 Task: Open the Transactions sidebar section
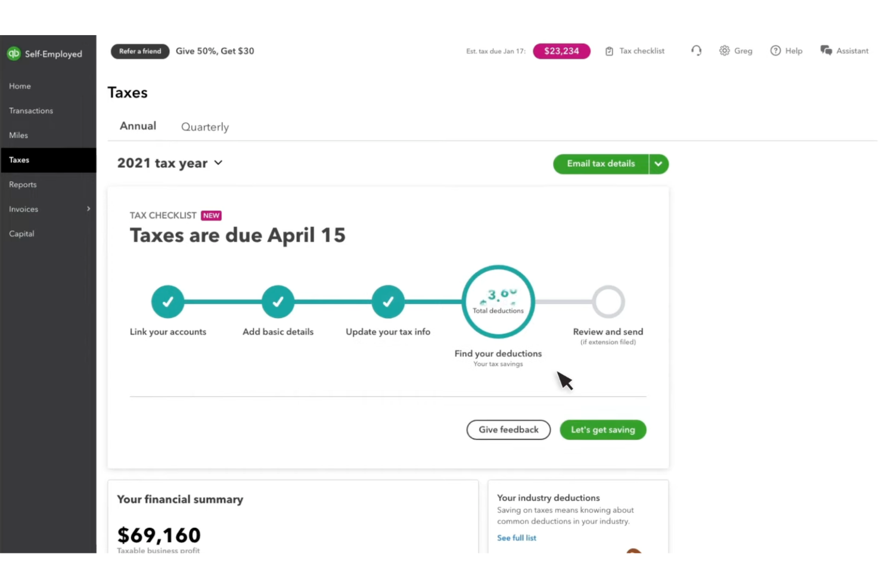click(31, 110)
